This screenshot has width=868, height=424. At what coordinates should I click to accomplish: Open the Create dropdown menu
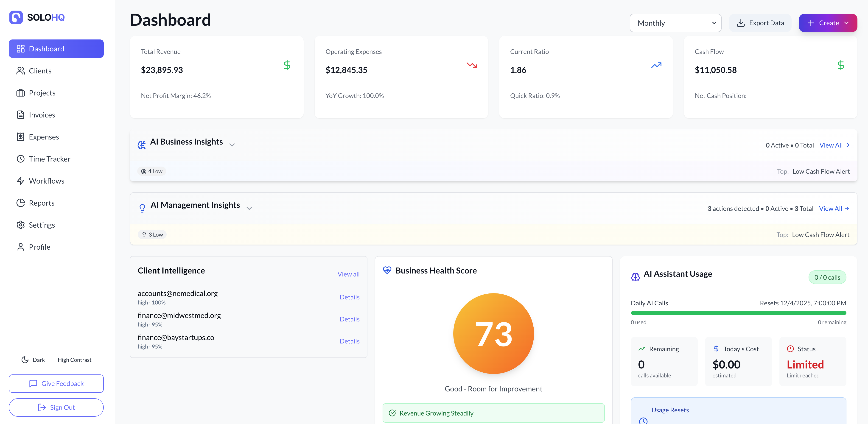[x=828, y=23]
